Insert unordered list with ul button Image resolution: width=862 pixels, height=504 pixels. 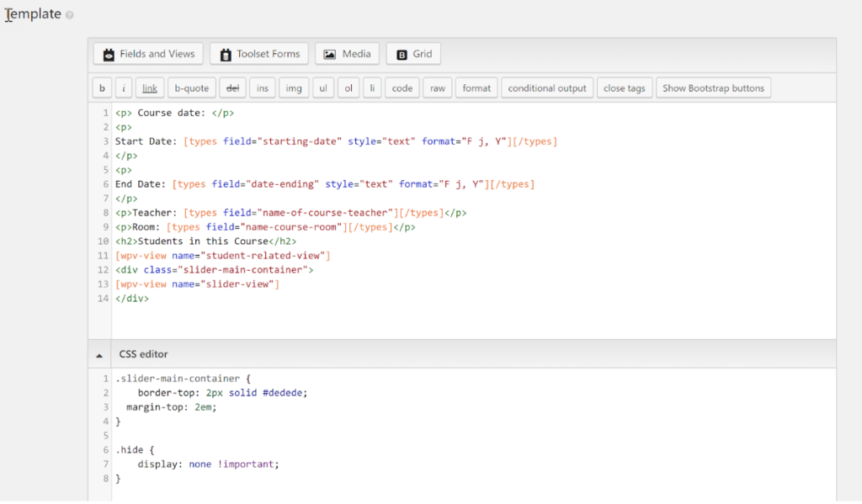(323, 88)
